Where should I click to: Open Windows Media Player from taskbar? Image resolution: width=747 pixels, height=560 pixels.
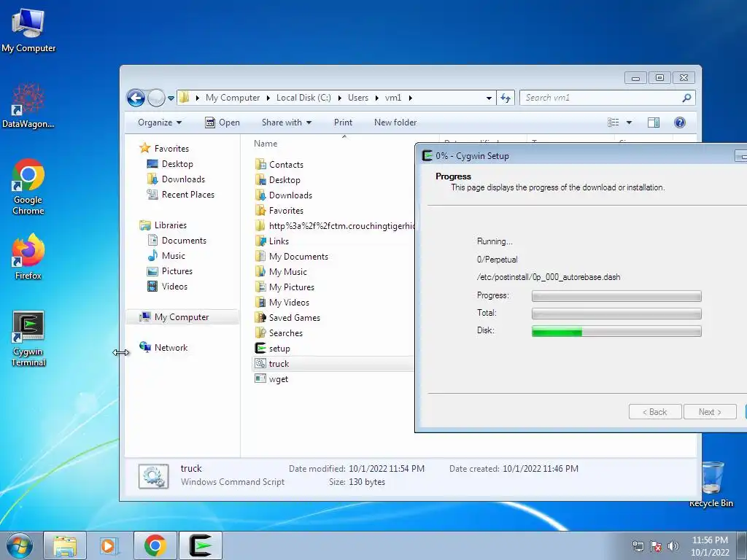click(x=109, y=545)
